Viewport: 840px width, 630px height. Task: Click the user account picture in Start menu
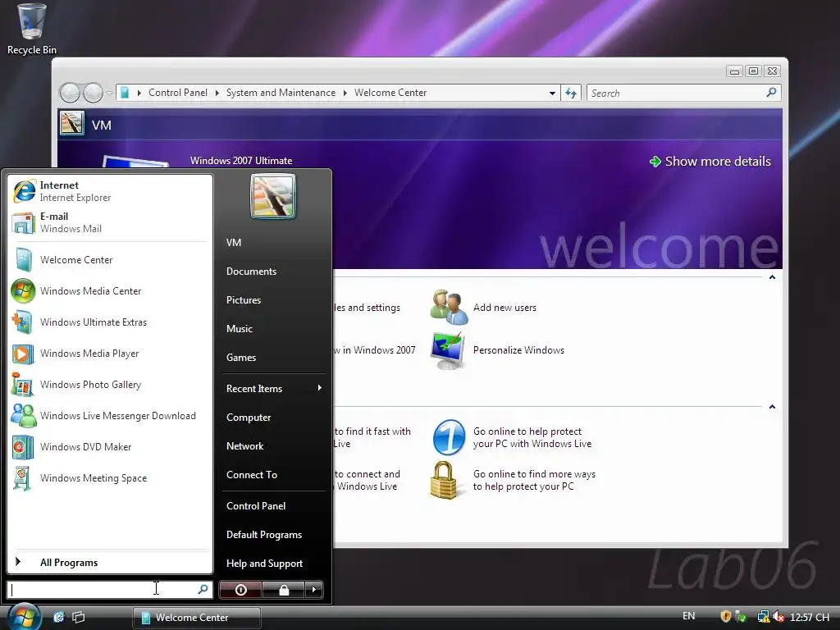(x=272, y=196)
